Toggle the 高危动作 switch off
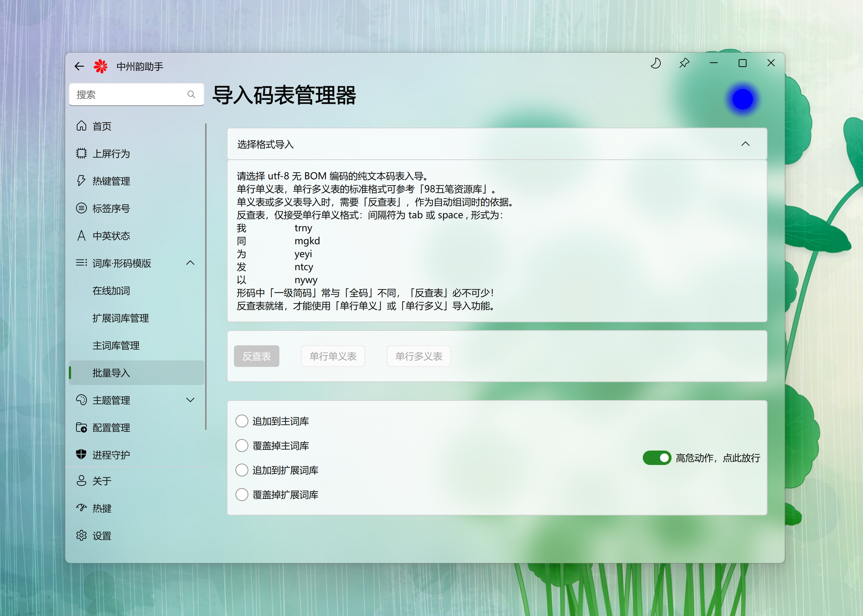 [x=657, y=458]
